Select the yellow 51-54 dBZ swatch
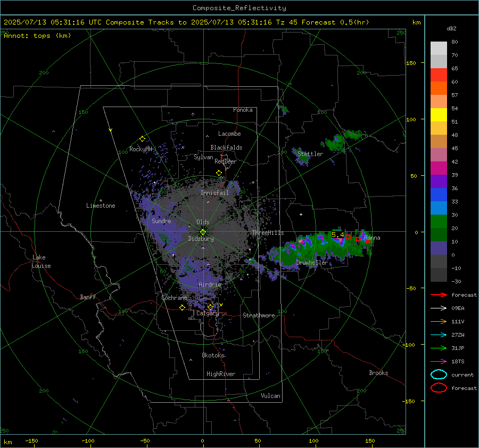Screen dimensions: 479x448 (x=439, y=115)
